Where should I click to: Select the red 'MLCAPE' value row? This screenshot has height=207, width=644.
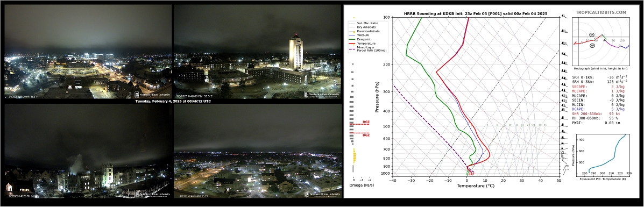click(x=598, y=91)
